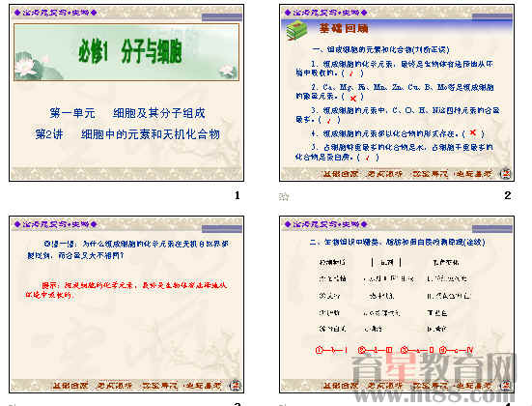Image resolution: width=532 pixels, height=406 pixels.
Task: Click red cross mark after item 2
Action: [352, 99]
